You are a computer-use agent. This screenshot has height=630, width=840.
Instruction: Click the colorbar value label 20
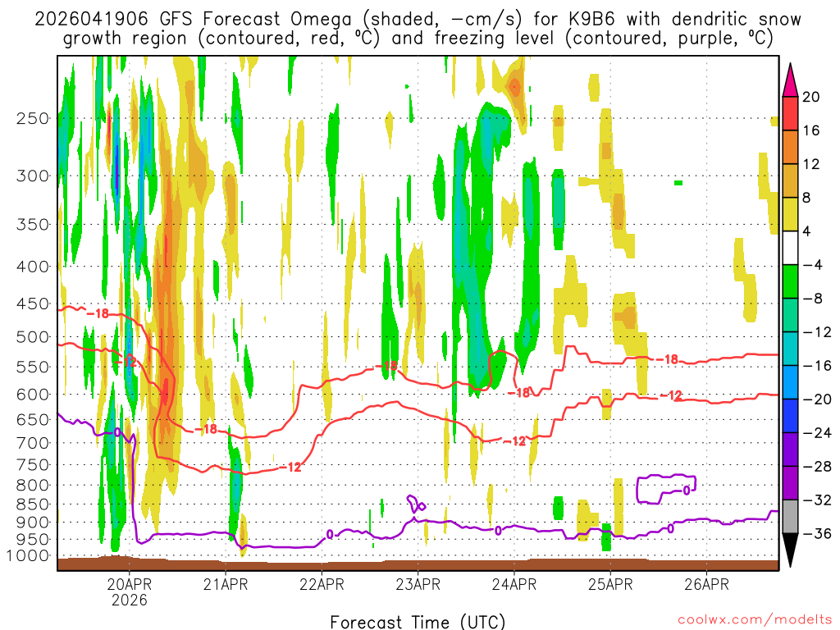pyautogui.click(x=811, y=97)
